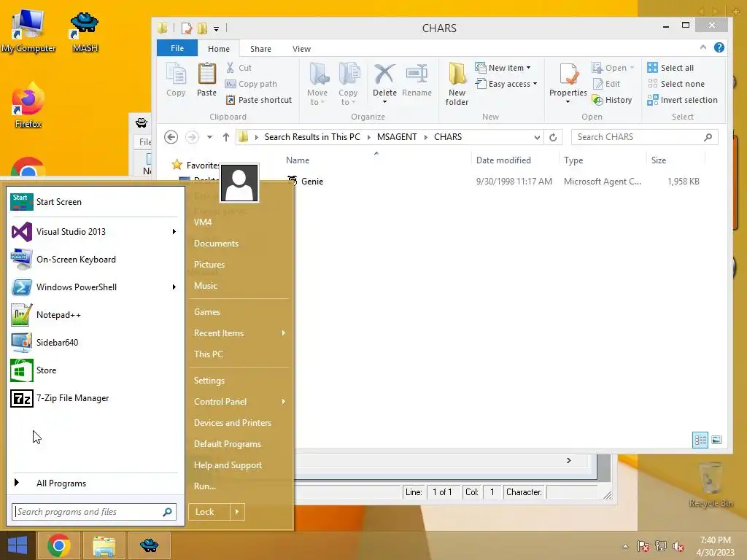The width and height of the screenshot is (747, 560).
Task: Open the address bar history dropdown
Action: [537, 137]
